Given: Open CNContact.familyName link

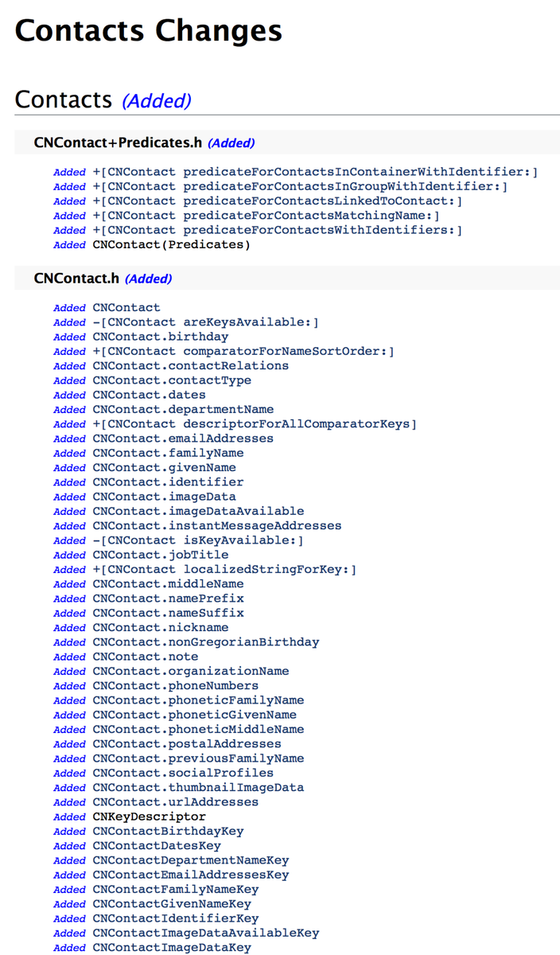Looking at the screenshot, I should 168,453.
